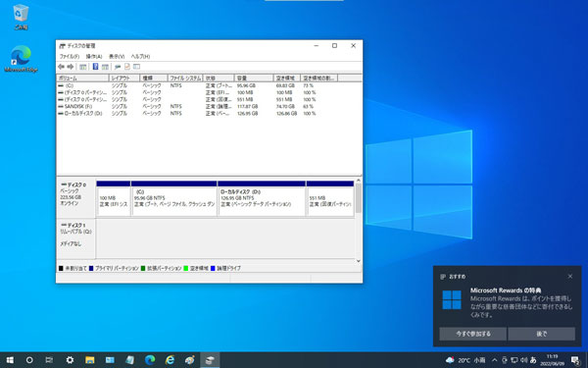The width and height of the screenshot is (588, 368).
Task: Dismiss the Microsoft Rewards notification with X
Action: (x=570, y=277)
